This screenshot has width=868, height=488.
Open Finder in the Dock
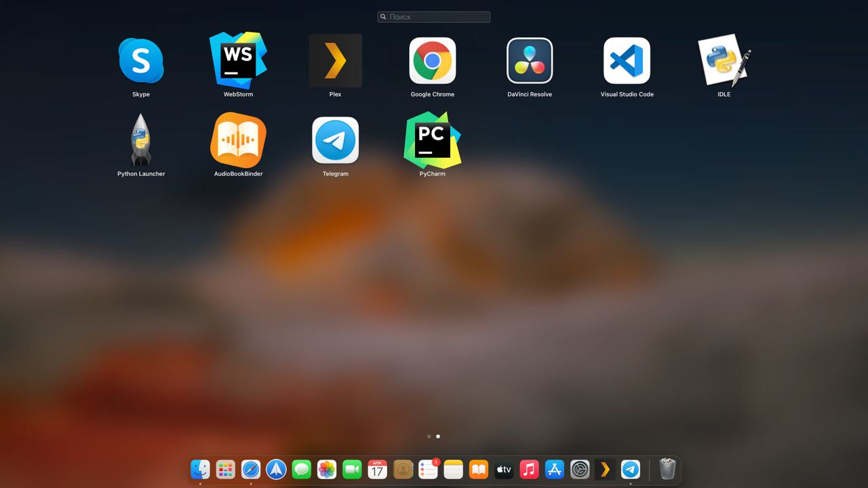(x=200, y=469)
